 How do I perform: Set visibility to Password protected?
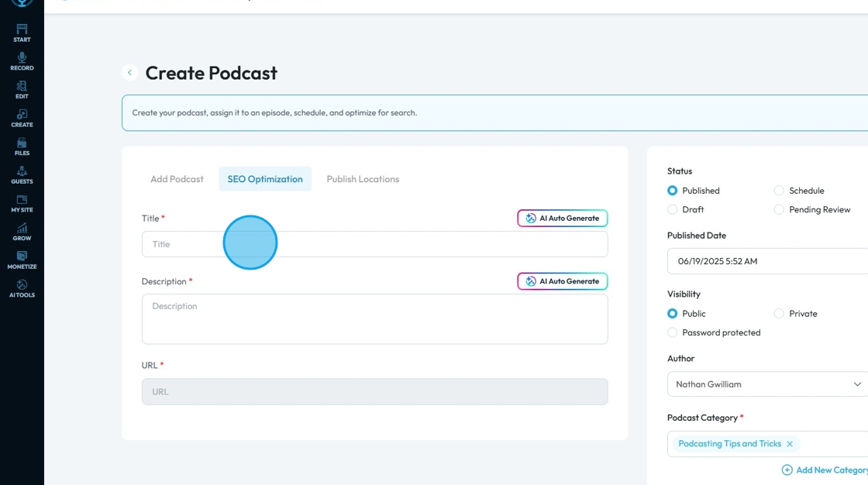673,332
